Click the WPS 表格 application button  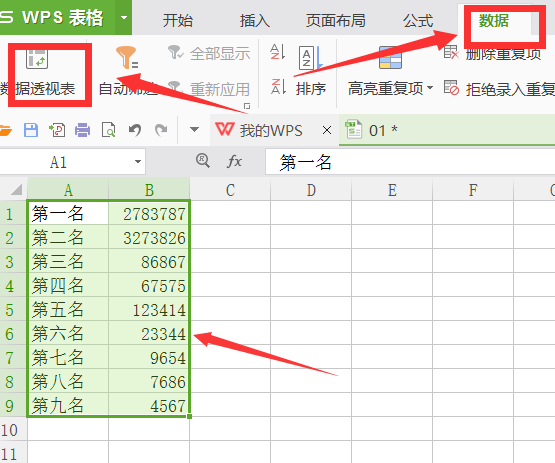coord(57,17)
